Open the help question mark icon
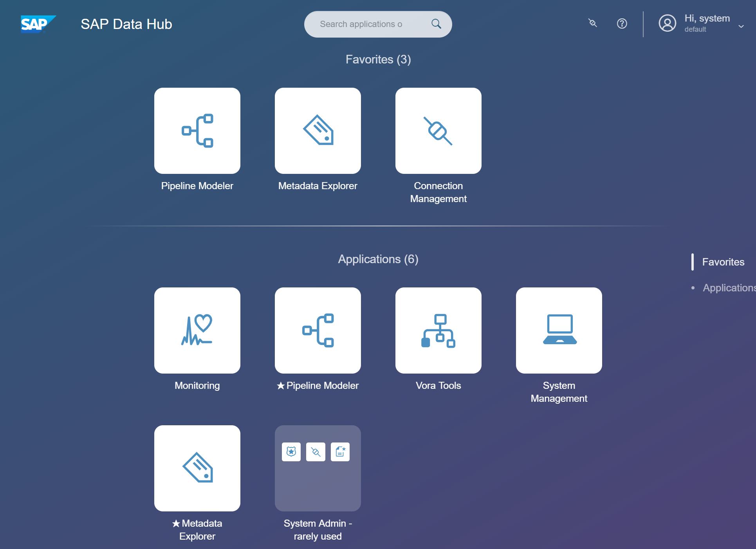This screenshot has height=549, width=756. 622,23
